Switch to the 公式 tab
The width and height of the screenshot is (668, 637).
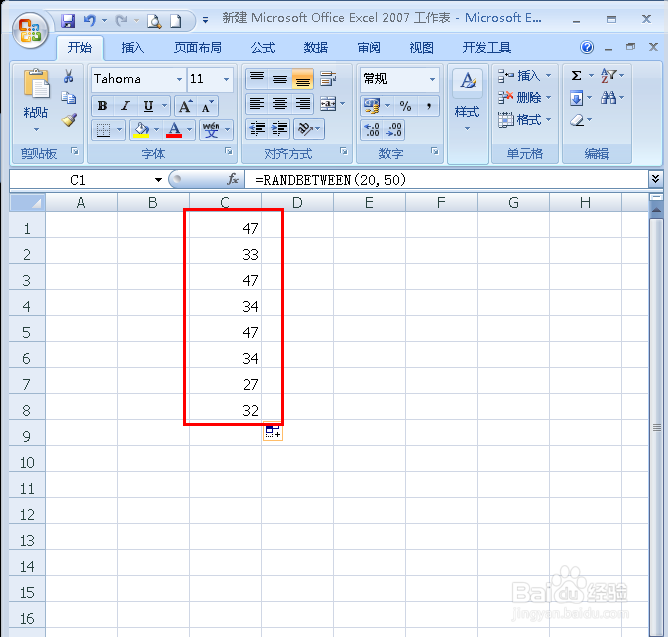263,48
